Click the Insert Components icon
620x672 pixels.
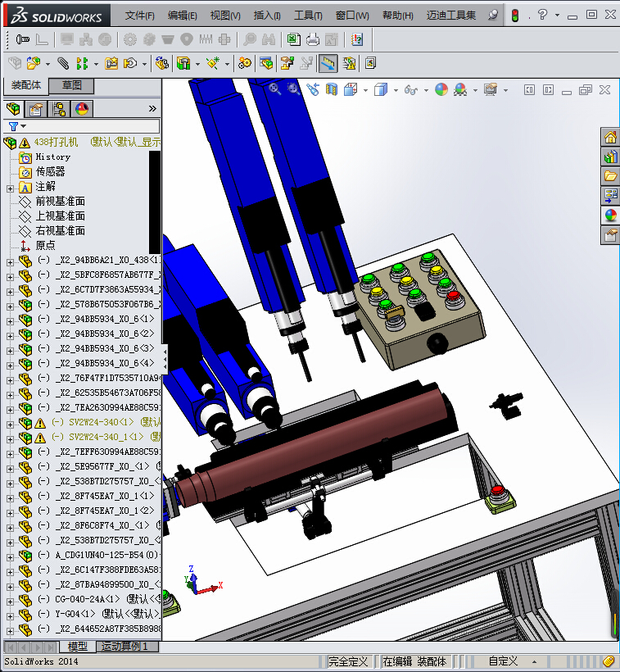(34, 63)
